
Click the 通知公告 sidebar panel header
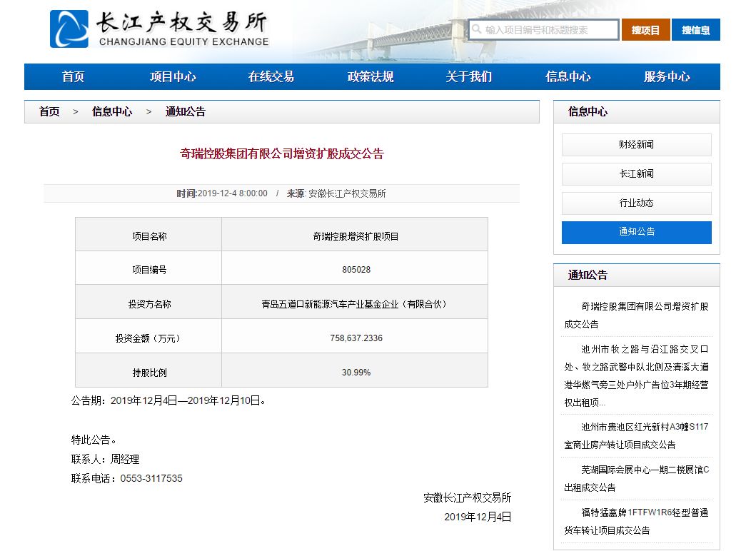637,275
